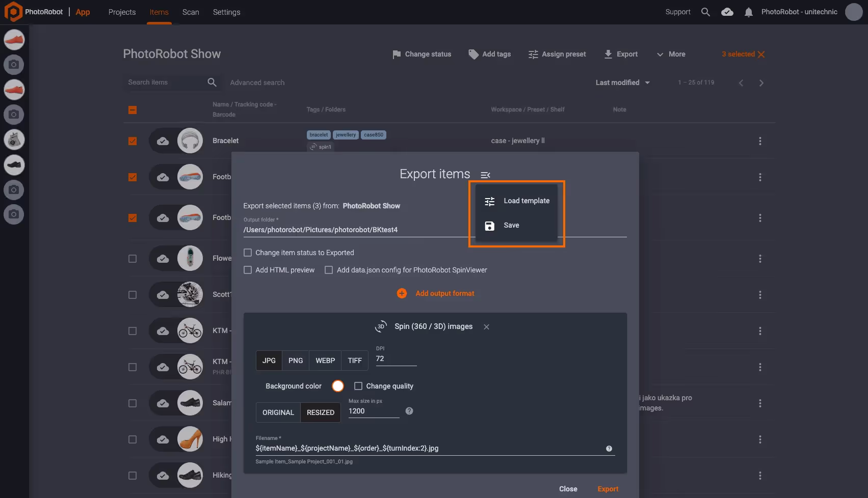Enable Add HTML preview
Image resolution: width=868 pixels, height=498 pixels.
click(248, 270)
